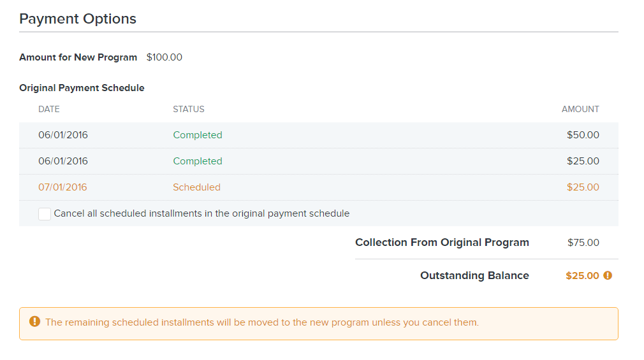Screen dimensions: 644x360
Task: Click the $25.00 outstanding balance amount
Action: tap(582, 275)
